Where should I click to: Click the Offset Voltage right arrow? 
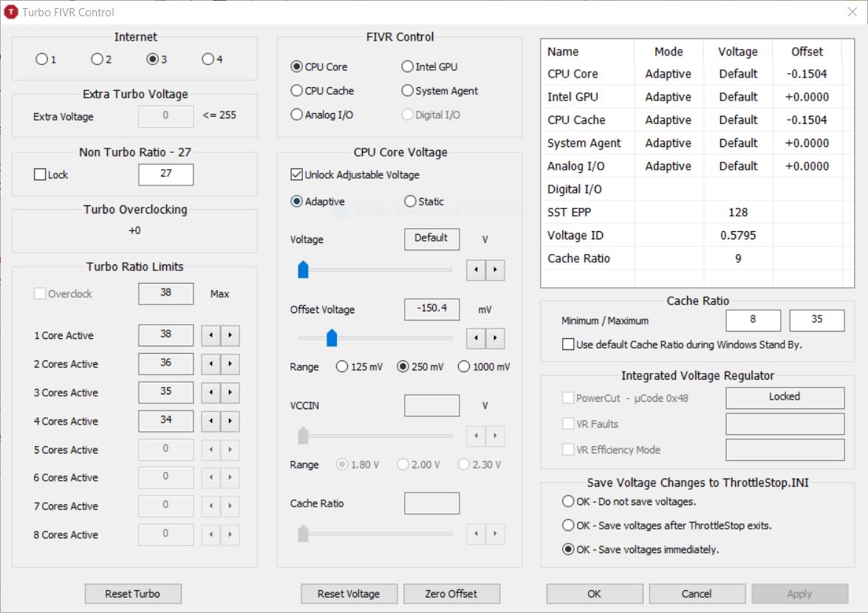496,338
